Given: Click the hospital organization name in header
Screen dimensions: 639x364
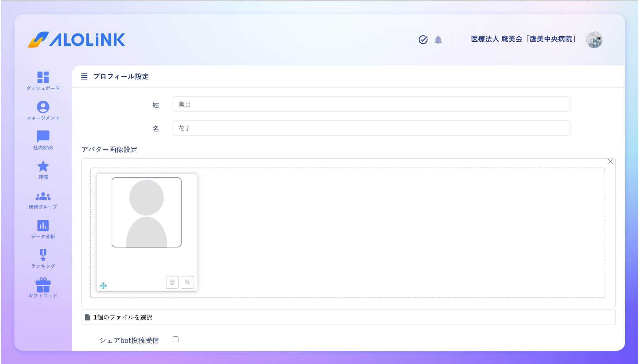Looking at the screenshot, I should (523, 39).
